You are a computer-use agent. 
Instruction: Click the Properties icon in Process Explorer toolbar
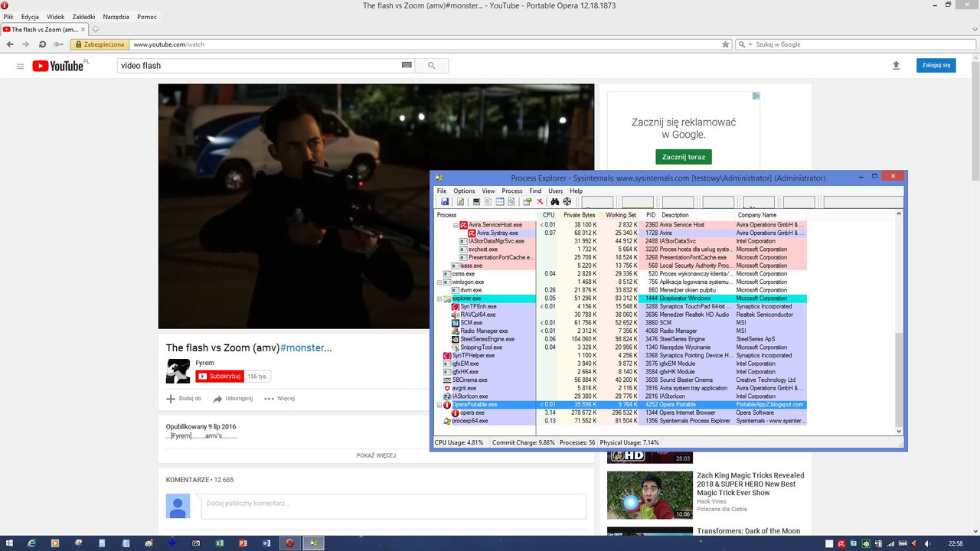coord(527,201)
